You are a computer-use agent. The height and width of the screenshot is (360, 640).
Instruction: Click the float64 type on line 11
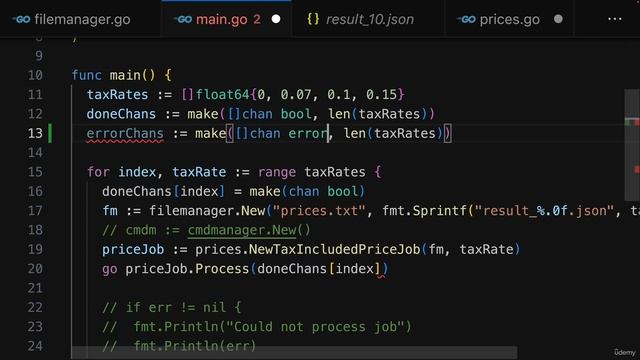click(222, 95)
